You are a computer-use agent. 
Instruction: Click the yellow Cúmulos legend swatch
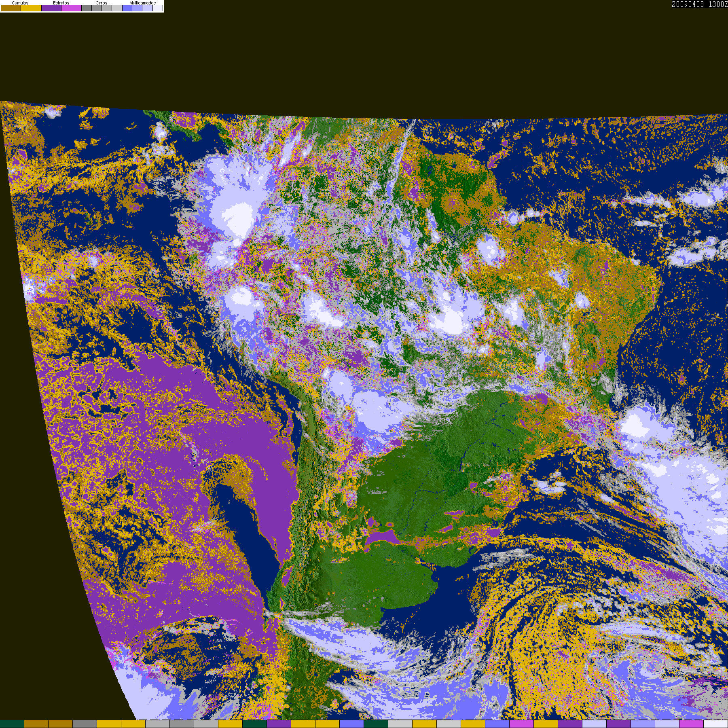click(31, 8)
